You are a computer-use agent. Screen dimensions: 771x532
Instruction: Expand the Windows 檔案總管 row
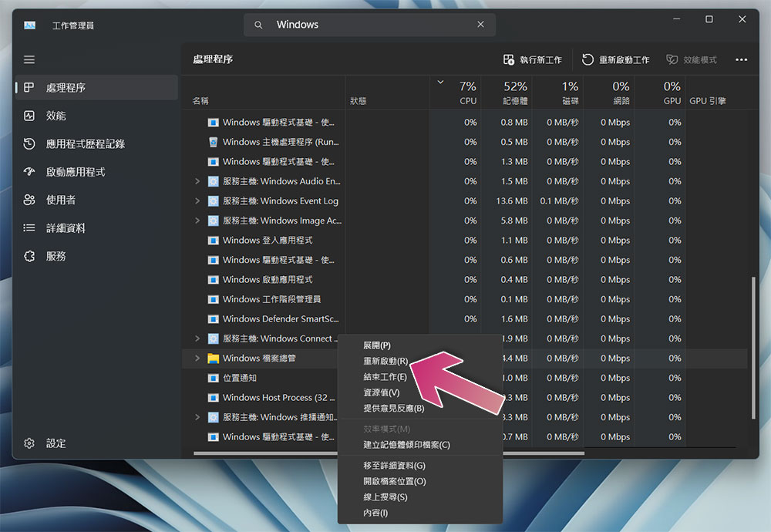[x=197, y=358]
